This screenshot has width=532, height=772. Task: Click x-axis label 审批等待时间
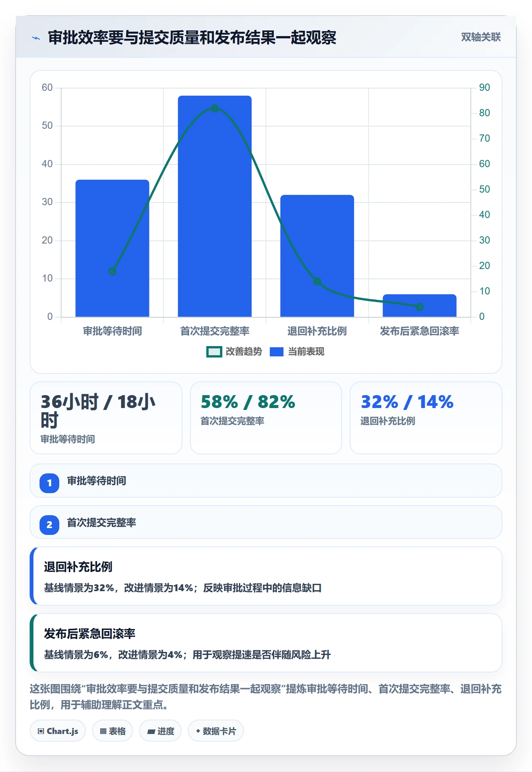112,331
